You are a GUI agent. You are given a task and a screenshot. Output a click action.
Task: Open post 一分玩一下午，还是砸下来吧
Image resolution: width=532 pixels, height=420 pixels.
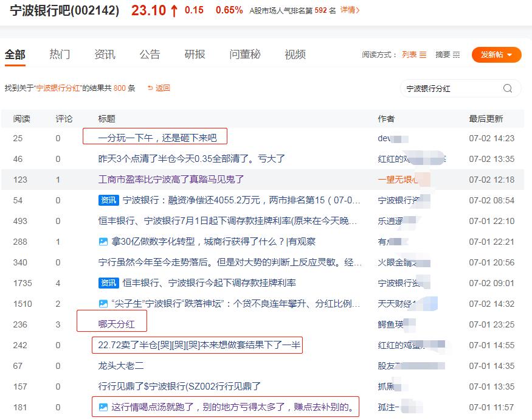pyautogui.click(x=157, y=138)
